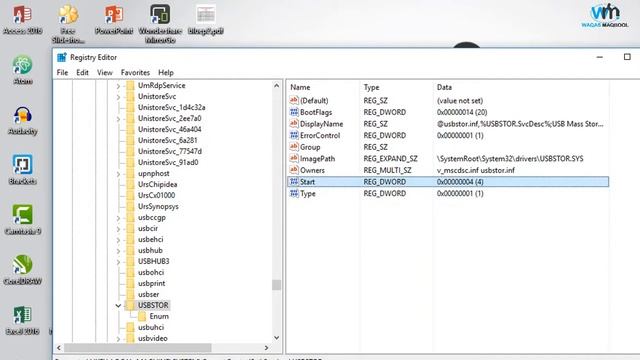Screen dimensions: 640x360
Task: Click the ImagePath REG_EXPAND_SZ type cell
Action: (391, 158)
